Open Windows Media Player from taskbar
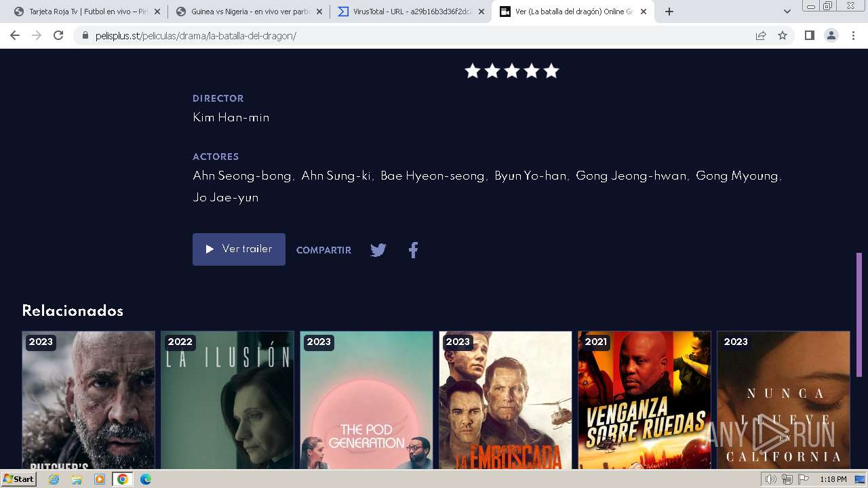 [x=100, y=479]
